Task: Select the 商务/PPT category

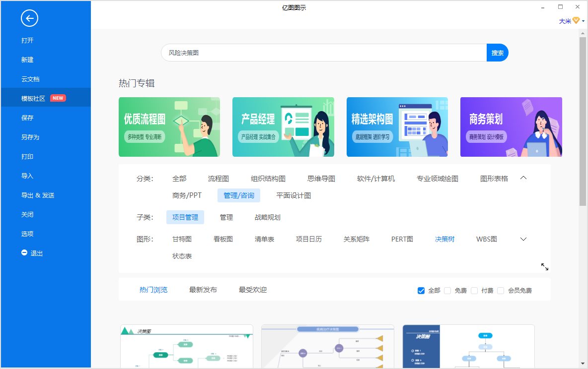Action: tap(187, 195)
